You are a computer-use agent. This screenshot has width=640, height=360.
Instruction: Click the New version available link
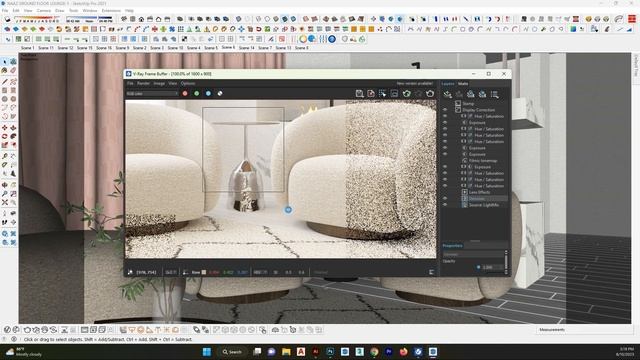[415, 83]
